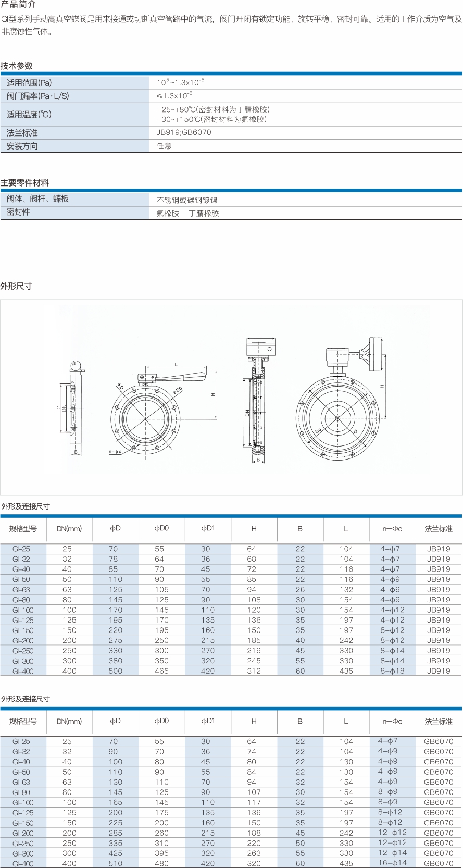Image resolution: width=463 pixels, height=868 pixels.
Task: Select n—Φc value 16-Φ14 in GB6070 table
Action: coord(393,863)
